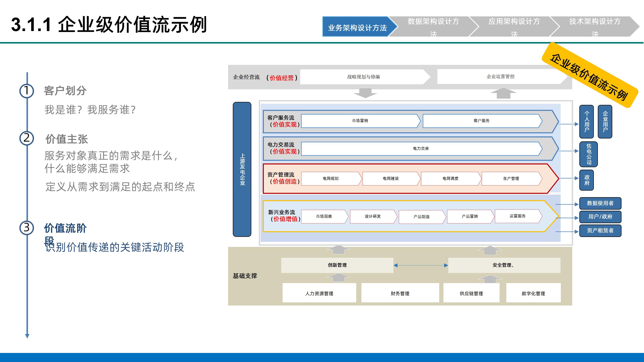Select the 客户划分 heading
This screenshot has height=362, width=644.
pyautogui.click(x=65, y=91)
